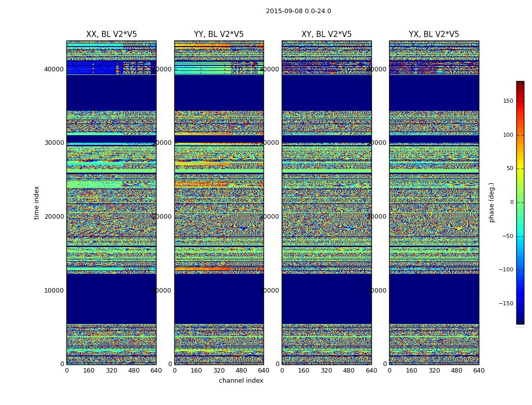
Task: Click the 'phase (deg.)' colorbar label
Action: click(491, 202)
